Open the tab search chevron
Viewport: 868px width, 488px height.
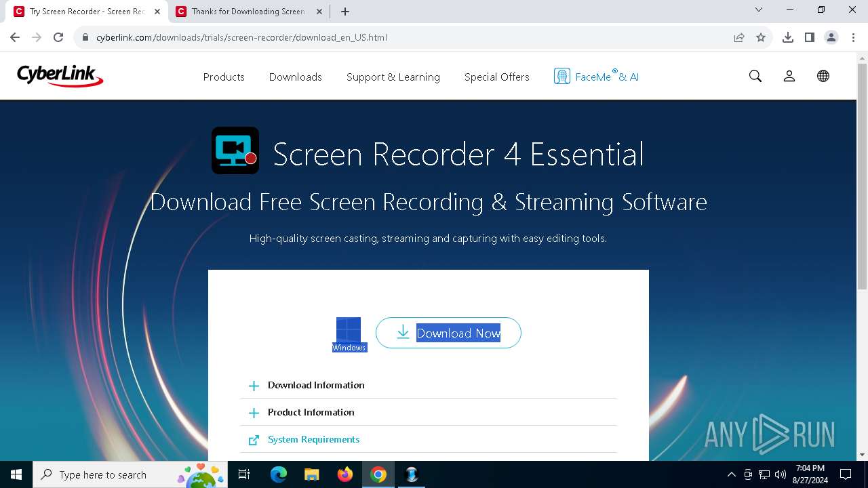759,9
